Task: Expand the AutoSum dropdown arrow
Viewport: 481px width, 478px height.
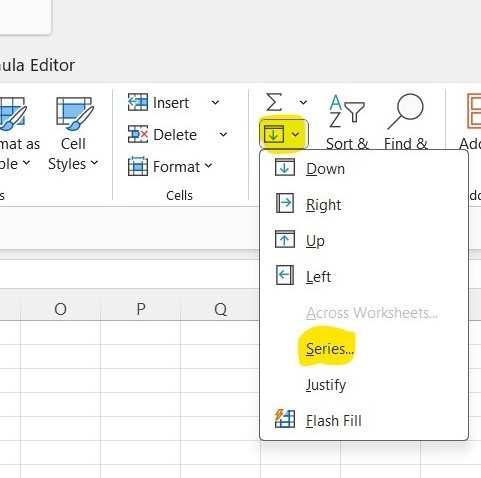Action: point(303,102)
